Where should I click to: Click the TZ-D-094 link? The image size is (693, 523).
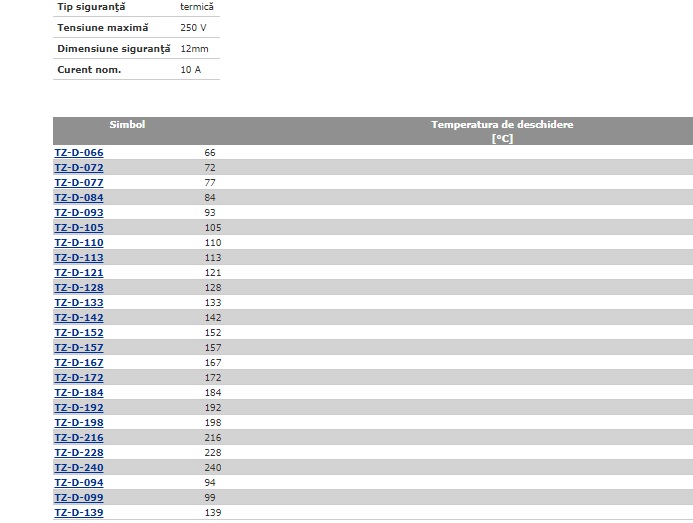[79, 483]
